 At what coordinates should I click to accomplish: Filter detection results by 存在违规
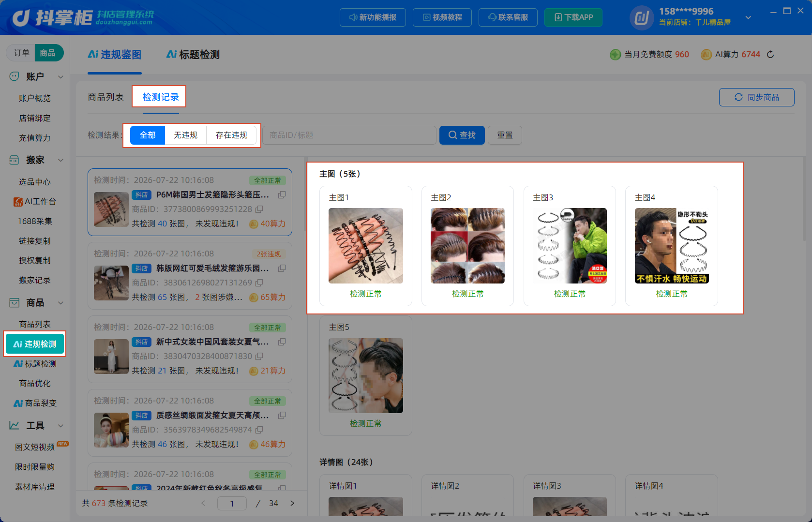coord(231,135)
